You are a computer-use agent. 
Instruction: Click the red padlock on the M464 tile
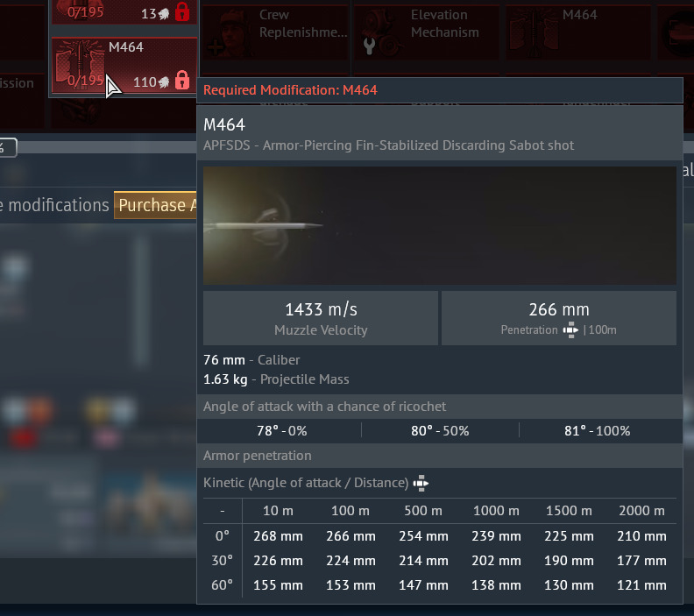(181, 81)
